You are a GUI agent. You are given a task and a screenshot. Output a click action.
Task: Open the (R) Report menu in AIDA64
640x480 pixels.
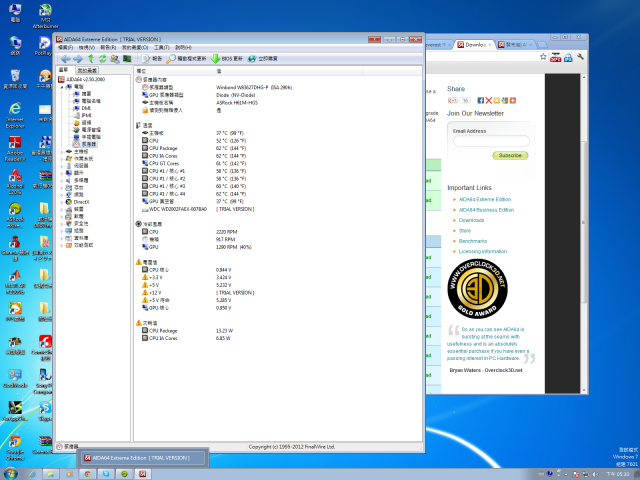(x=108, y=48)
